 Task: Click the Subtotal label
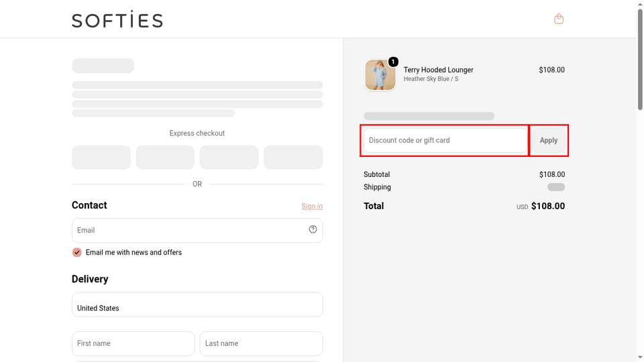coord(376,174)
